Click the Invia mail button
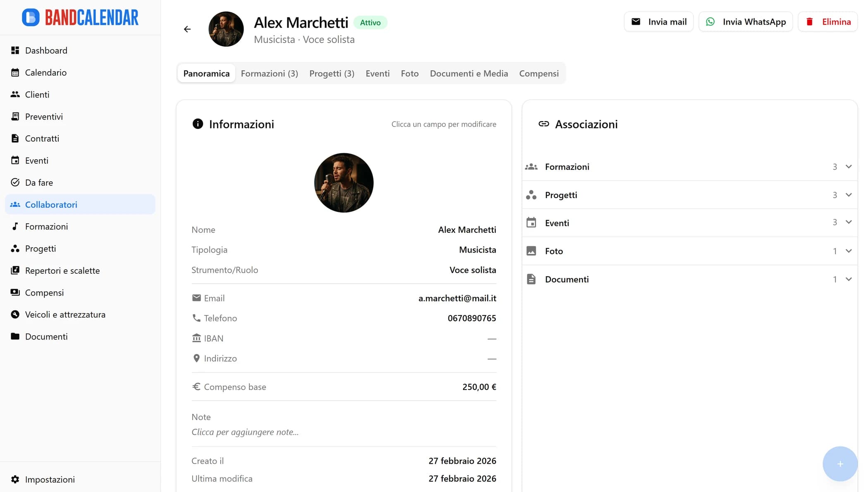The width and height of the screenshot is (868, 492). (658, 21)
